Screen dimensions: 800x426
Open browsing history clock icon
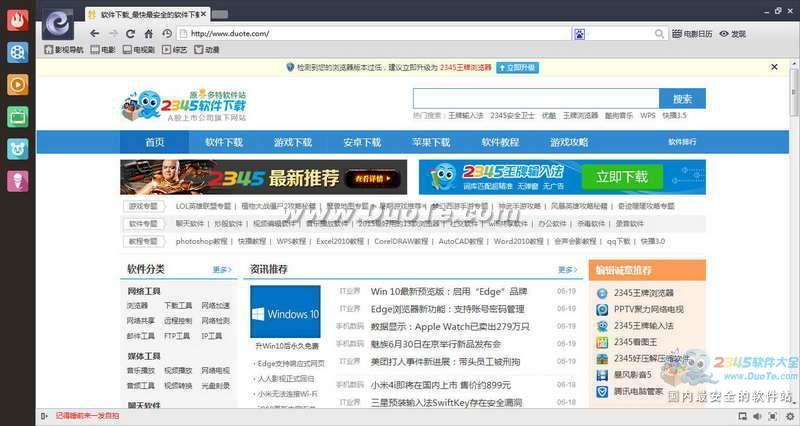[x=167, y=34]
